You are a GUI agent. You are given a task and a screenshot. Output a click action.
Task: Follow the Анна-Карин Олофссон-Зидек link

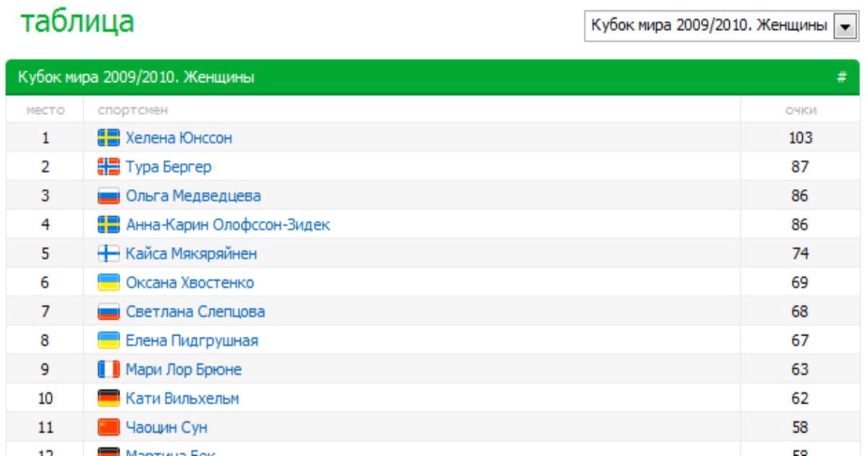[228, 225]
